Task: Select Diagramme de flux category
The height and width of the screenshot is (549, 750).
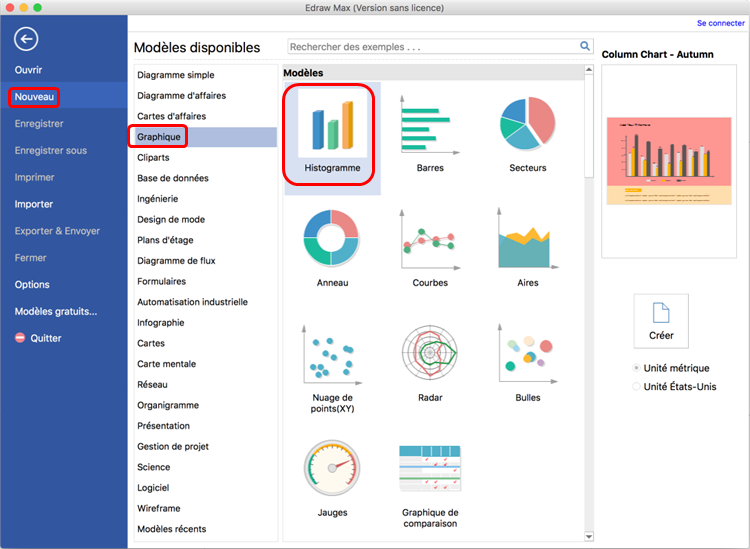Action: 176,261
